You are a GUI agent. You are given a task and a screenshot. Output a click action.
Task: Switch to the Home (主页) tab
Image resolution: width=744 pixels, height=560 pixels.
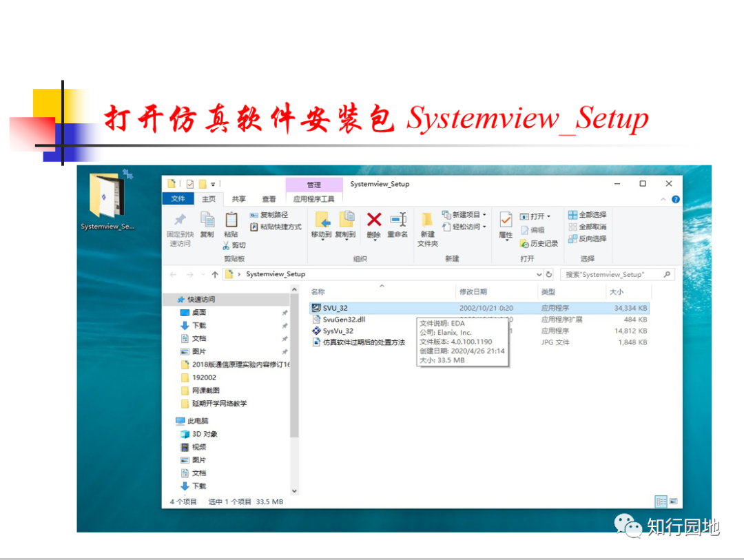coord(208,199)
